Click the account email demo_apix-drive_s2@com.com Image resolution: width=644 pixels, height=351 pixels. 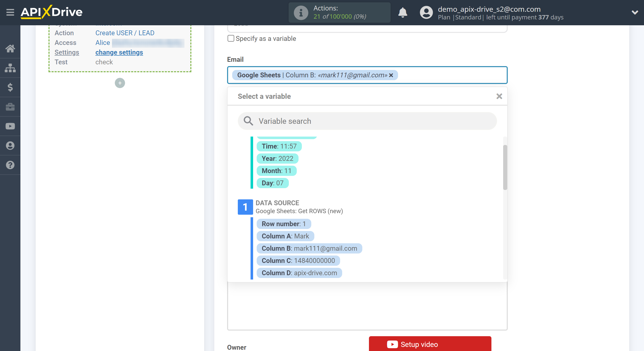489,9
